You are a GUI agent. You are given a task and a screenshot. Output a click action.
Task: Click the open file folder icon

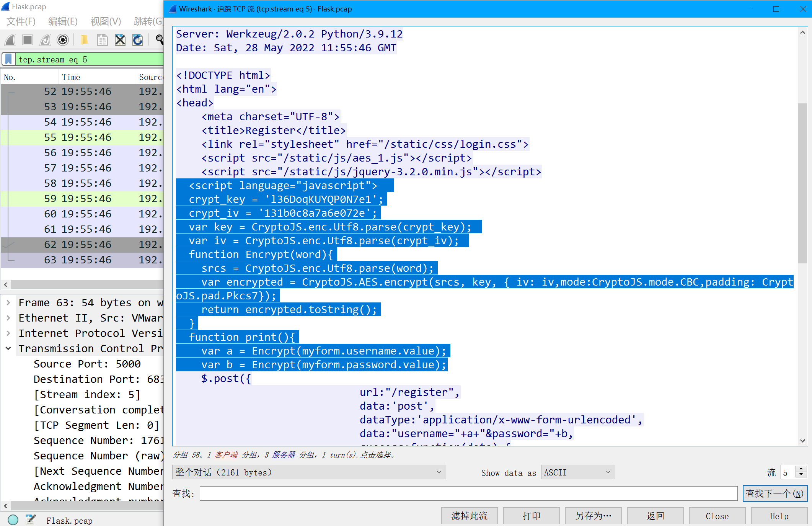(84, 40)
